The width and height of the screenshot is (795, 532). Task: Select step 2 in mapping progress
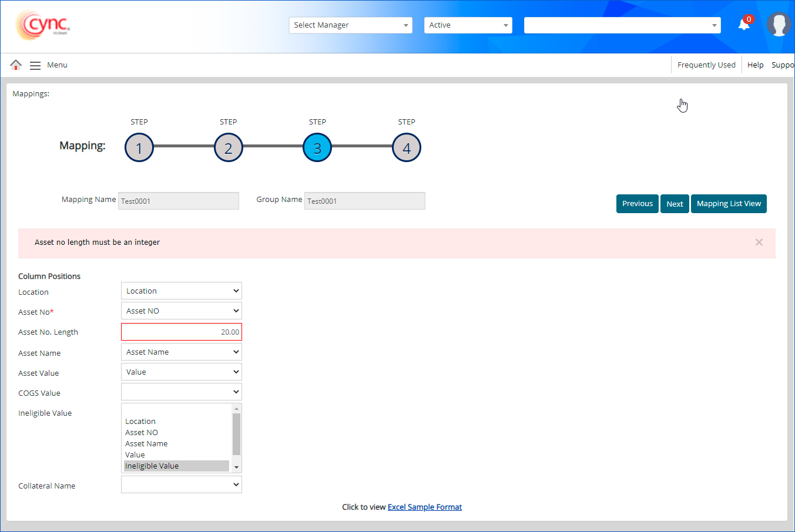[x=229, y=148]
